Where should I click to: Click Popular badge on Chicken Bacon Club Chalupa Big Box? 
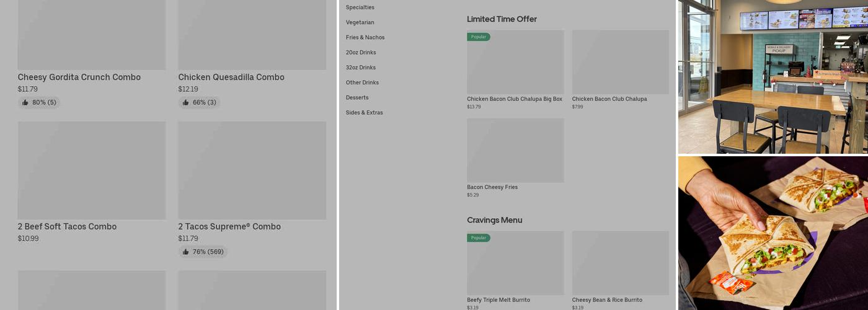coord(479,37)
